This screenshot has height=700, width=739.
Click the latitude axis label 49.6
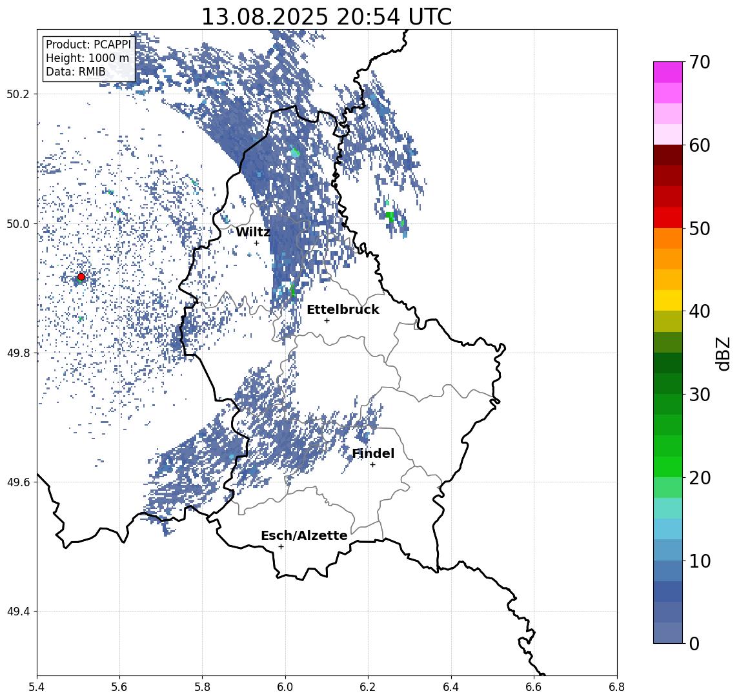click(x=18, y=482)
